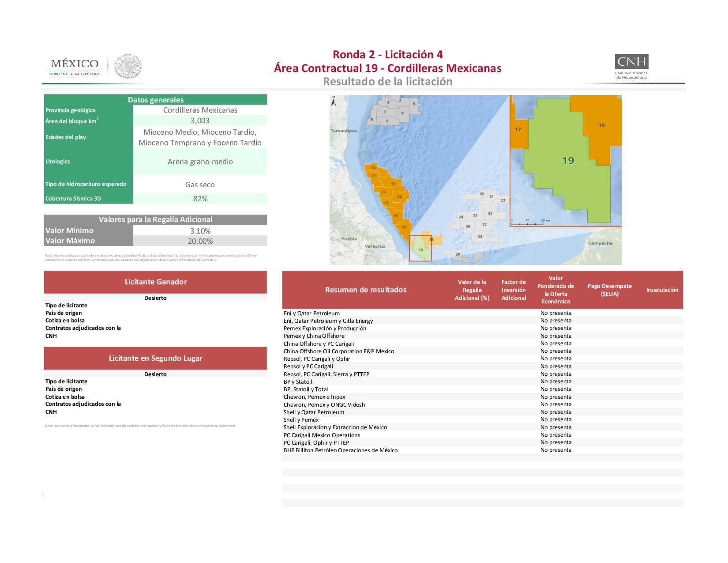Click the 'Insaculación' column header
This screenshot has height=563, width=728.
(x=662, y=290)
